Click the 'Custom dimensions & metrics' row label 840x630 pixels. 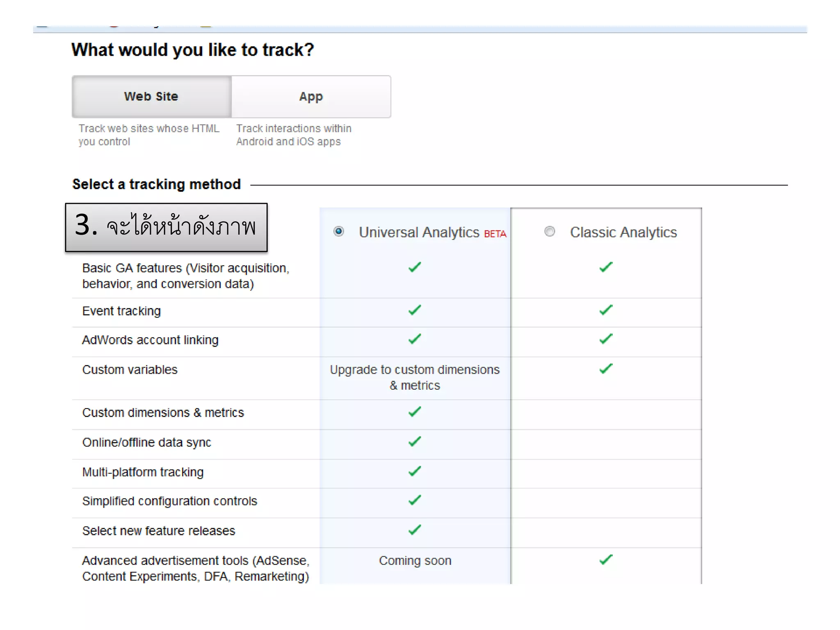pyautogui.click(x=163, y=413)
